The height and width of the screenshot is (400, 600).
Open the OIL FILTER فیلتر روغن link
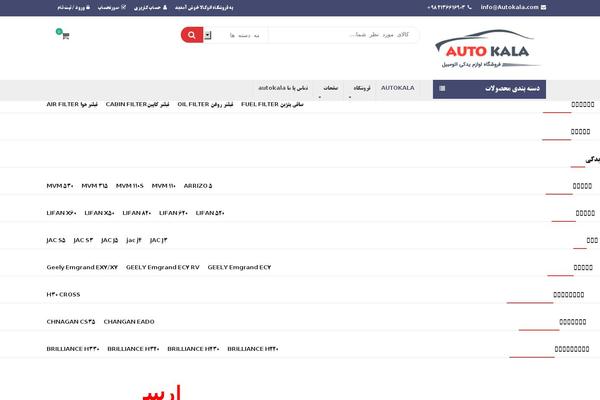[x=205, y=104]
